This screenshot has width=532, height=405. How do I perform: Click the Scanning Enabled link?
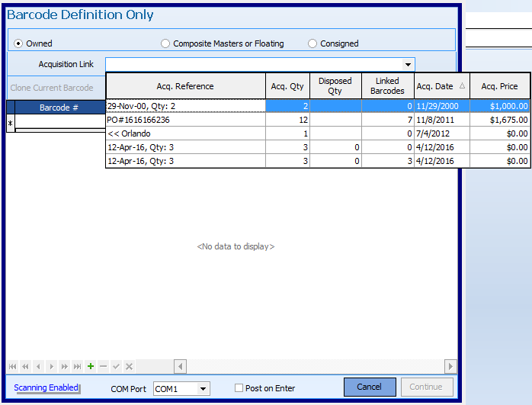pyautogui.click(x=46, y=387)
